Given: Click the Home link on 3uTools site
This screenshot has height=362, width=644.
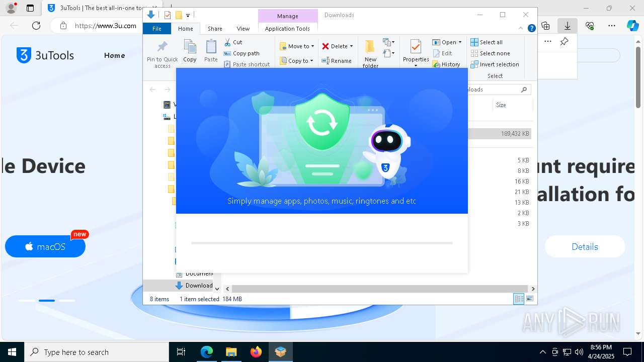Looking at the screenshot, I should click(114, 55).
